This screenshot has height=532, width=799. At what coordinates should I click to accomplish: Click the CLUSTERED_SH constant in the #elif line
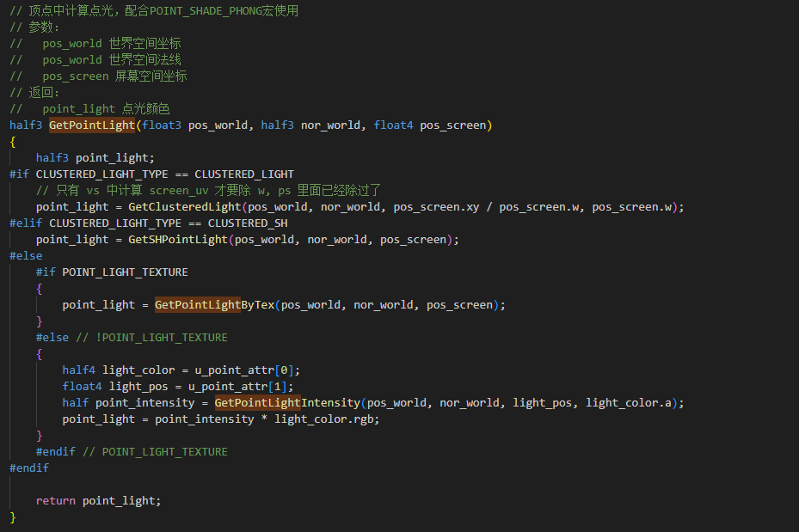[248, 223]
